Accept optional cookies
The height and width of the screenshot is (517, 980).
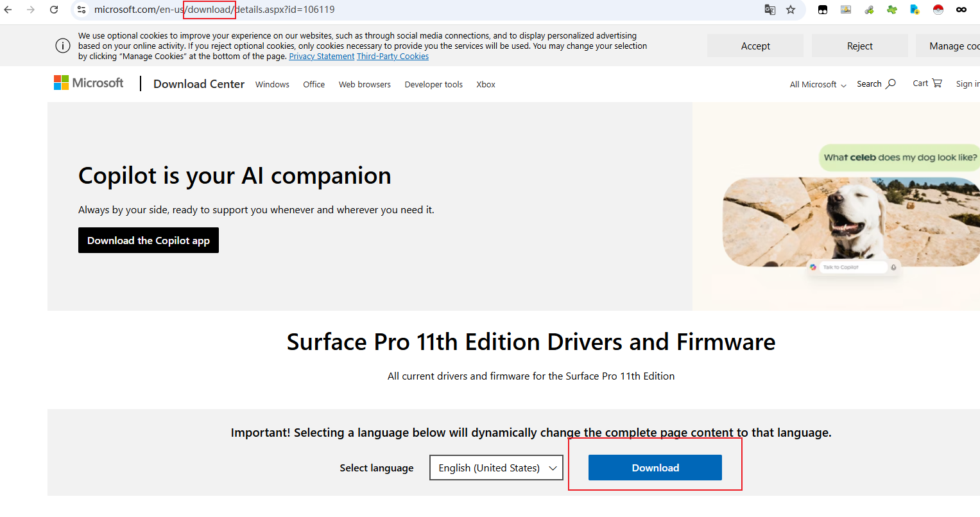pyautogui.click(x=755, y=46)
